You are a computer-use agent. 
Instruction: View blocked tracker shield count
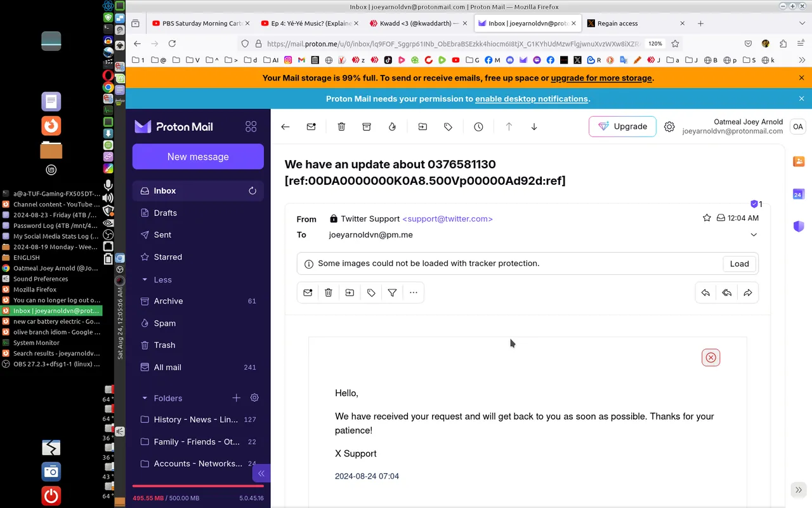coord(756,204)
